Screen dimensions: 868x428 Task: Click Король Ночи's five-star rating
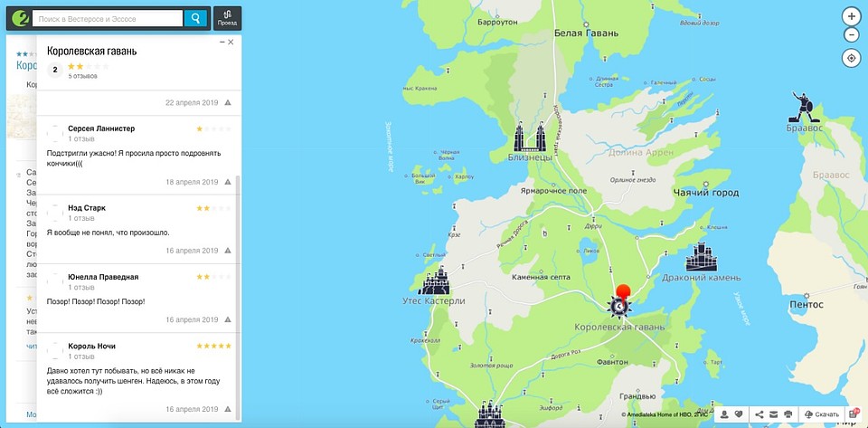click(213, 346)
